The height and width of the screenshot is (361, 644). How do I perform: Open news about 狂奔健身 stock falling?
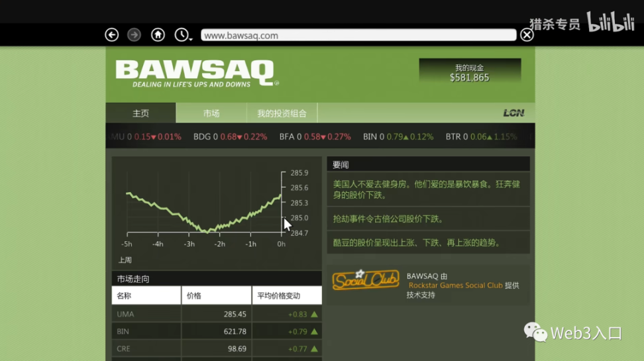click(429, 189)
